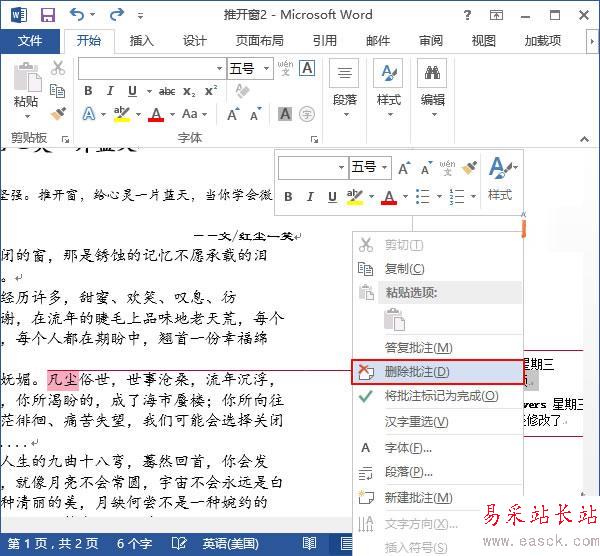Open Change Case Aa dropdown
The image size is (600, 556).
[194, 114]
